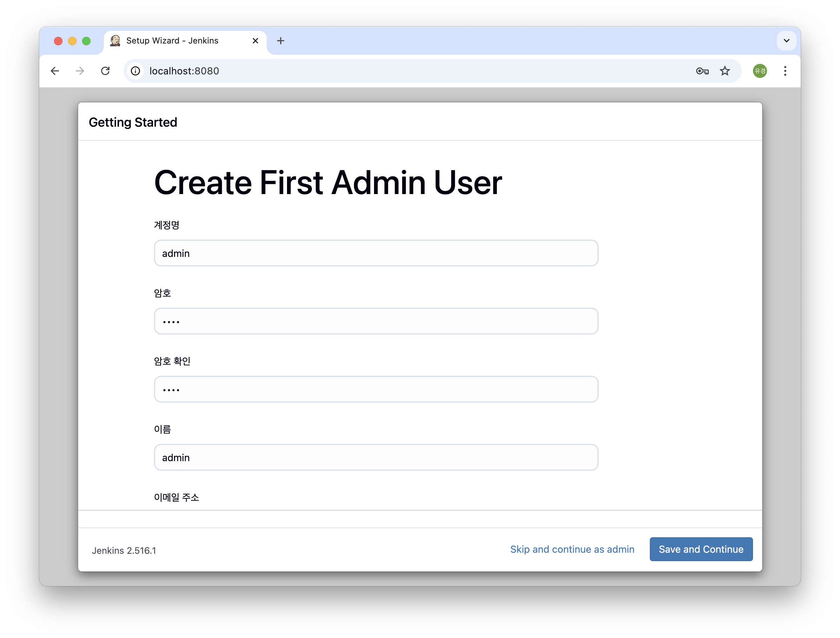This screenshot has height=638, width=840.
Task: Click Save and Continue button
Action: [701, 549]
